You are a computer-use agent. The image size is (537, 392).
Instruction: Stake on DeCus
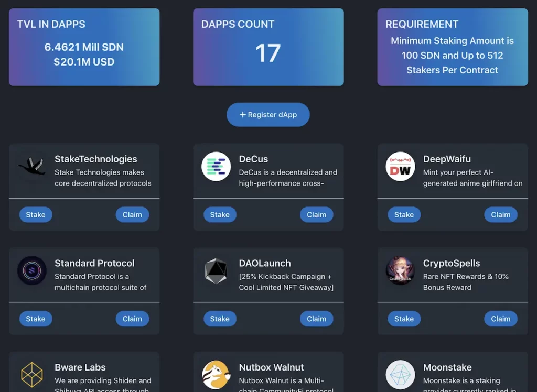coord(220,215)
